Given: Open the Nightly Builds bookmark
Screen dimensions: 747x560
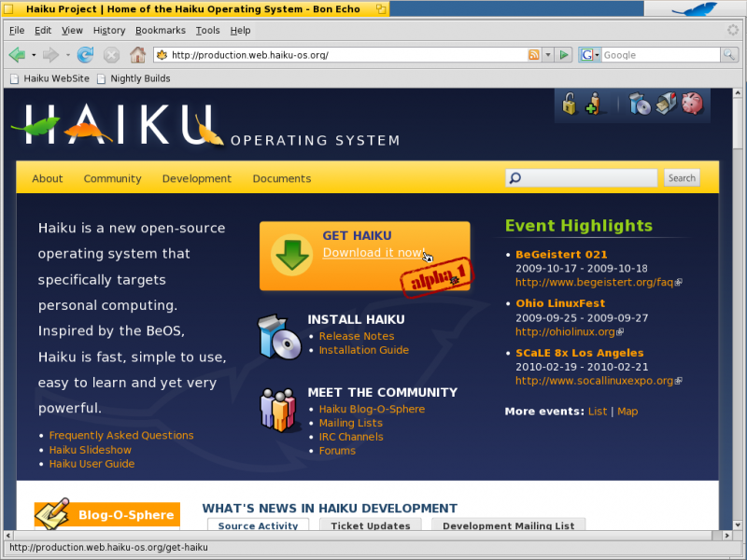Looking at the screenshot, I should coord(134,78).
